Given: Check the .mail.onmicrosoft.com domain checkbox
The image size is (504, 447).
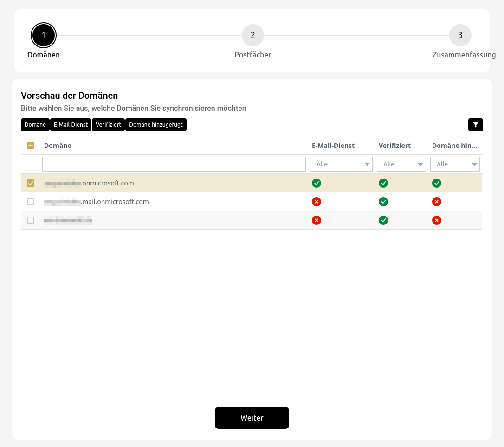Looking at the screenshot, I should [x=31, y=202].
